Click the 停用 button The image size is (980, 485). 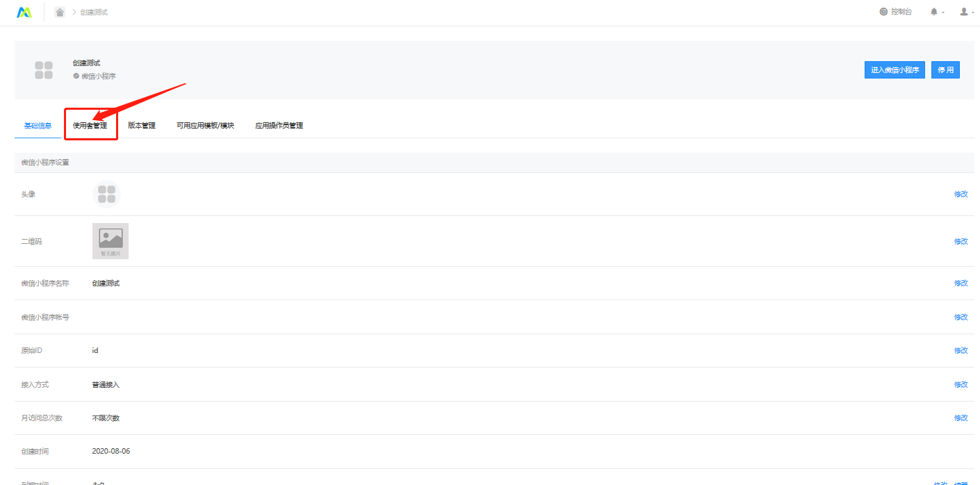(945, 70)
